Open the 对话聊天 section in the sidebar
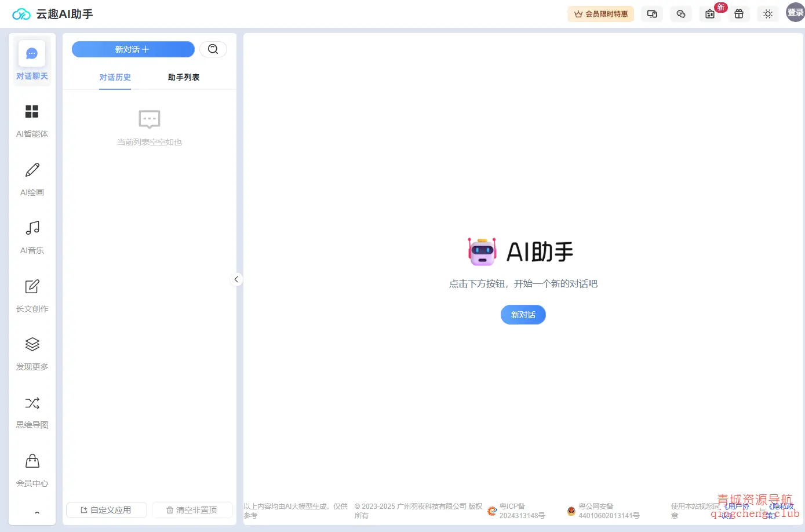This screenshot has height=532, width=805. pyautogui.click(x=32, y=60)
